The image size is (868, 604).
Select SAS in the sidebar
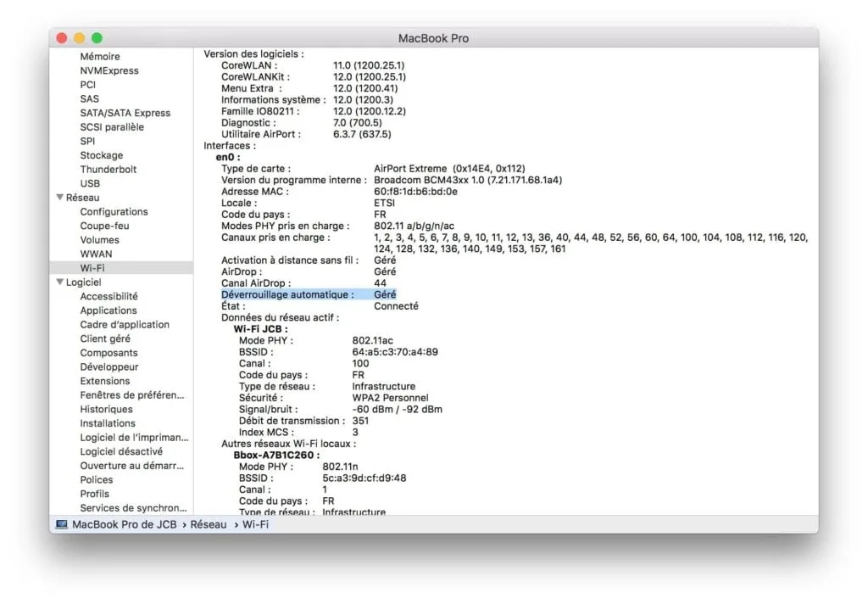(x=89, y=98)
